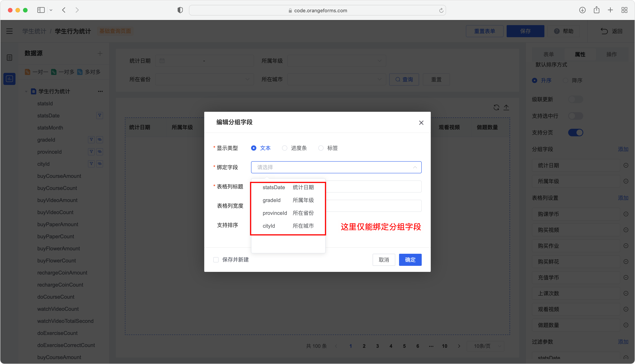Open 10条/页 page size dropdown
Image resolution: width=635 pixels, height=364 pixels.
click(485, 346)
